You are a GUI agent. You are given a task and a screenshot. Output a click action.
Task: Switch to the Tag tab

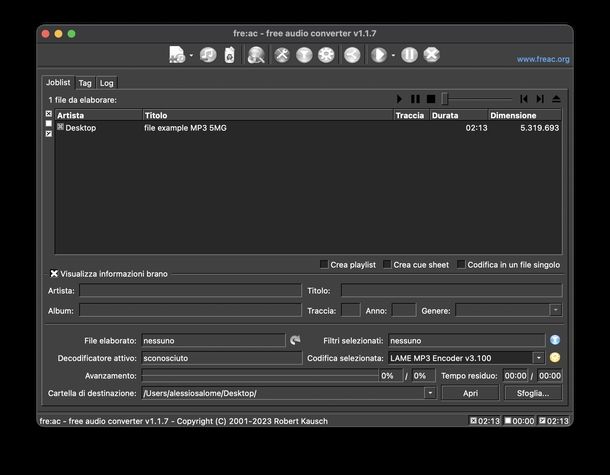point(85,83)
